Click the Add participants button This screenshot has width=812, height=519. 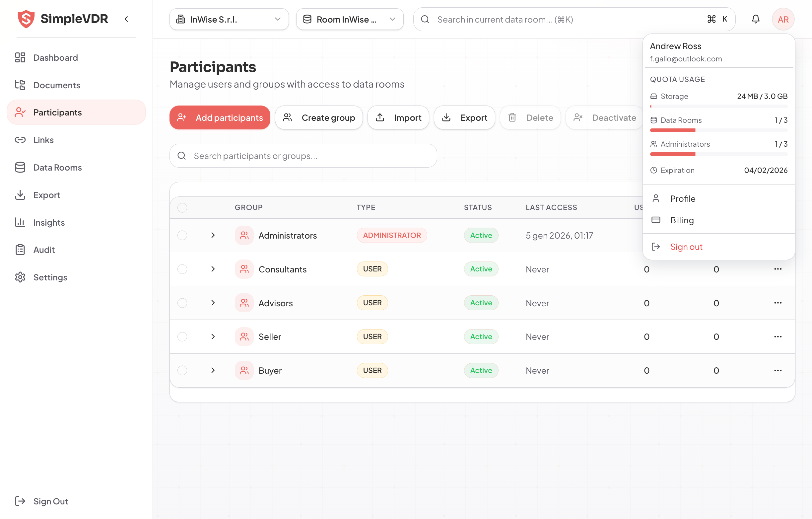(x=220, y=117)
